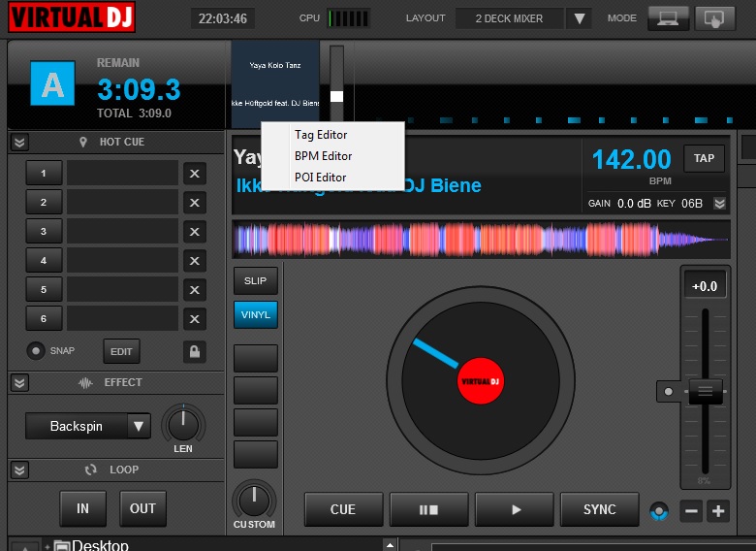Screen dimensions: 756x551
Task: Click the pitch fader slider handle
Action: pos(705,393)
